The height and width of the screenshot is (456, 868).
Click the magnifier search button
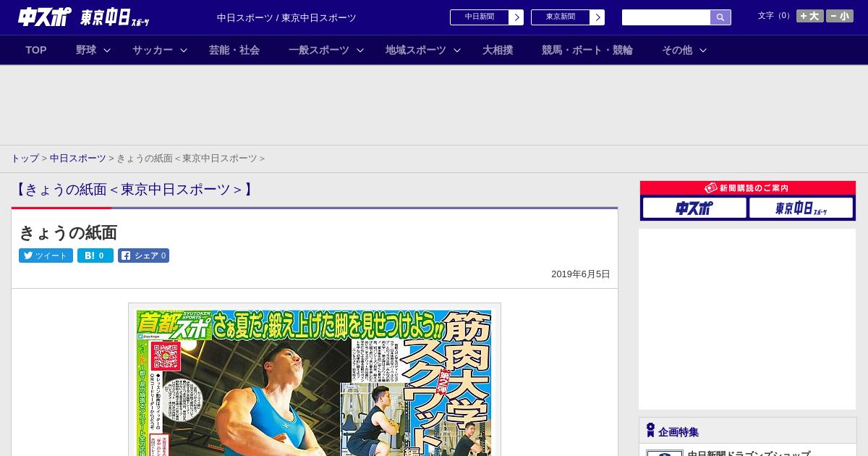[720, 17]
